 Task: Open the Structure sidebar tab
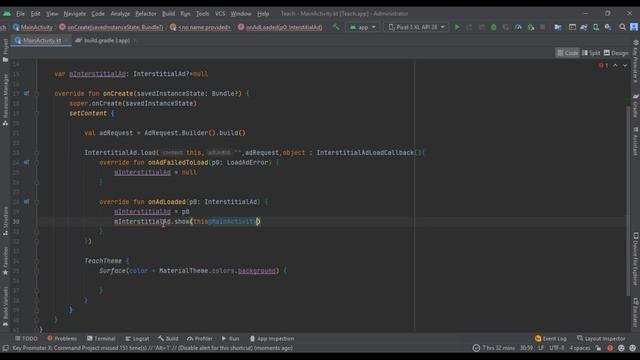(x=5, y=221)
